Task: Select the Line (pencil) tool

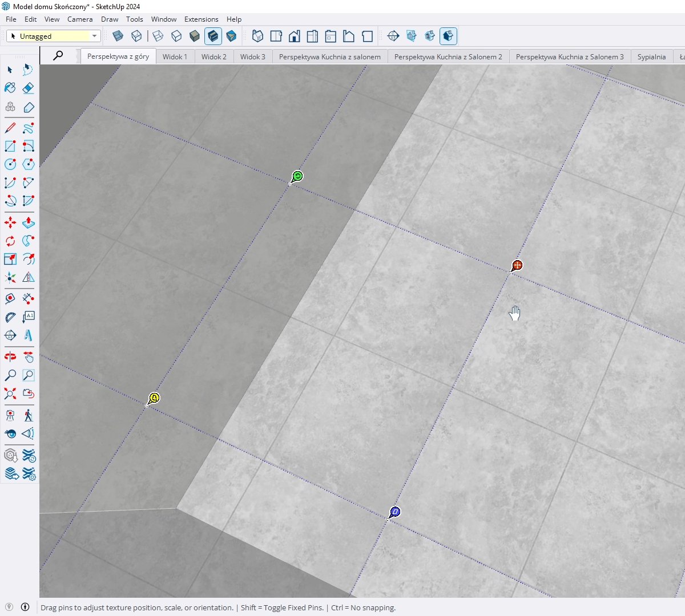Action: click(x=9, y=128)
